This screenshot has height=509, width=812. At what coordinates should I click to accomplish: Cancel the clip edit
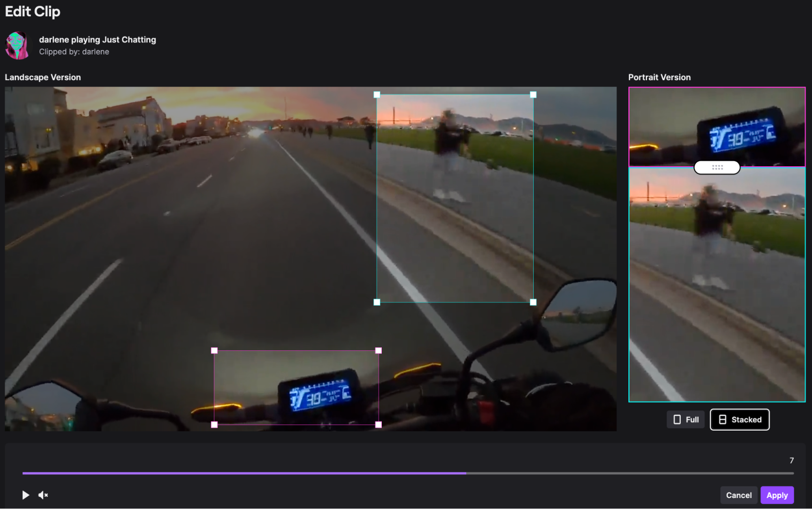tap(738, 495)
